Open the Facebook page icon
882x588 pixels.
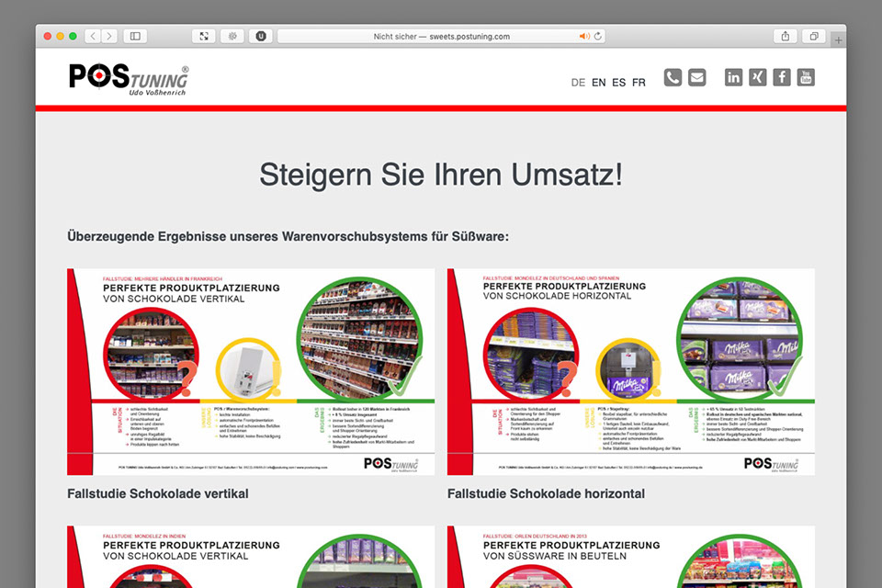pos(781,78)
